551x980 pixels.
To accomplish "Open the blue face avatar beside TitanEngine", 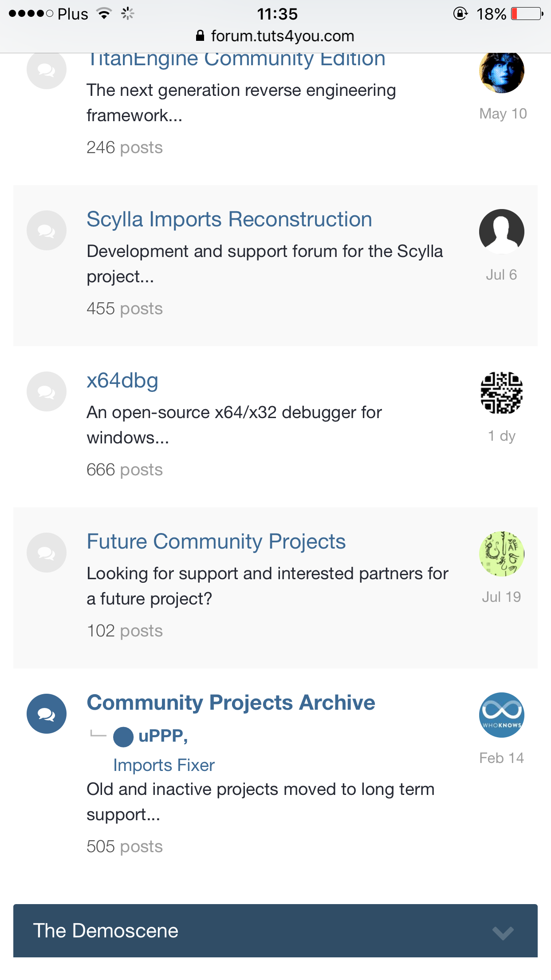I will 501,71.
